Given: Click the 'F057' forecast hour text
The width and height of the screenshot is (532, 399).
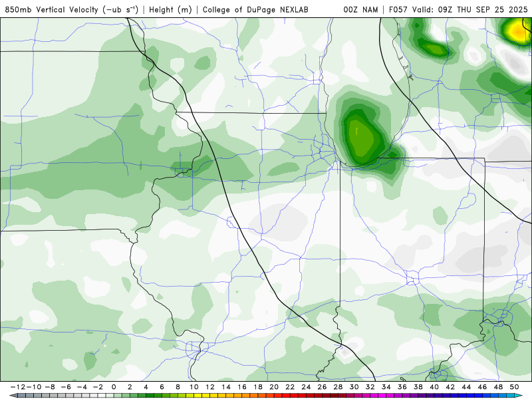Looking at the screenshot, I should click(398, 10).
